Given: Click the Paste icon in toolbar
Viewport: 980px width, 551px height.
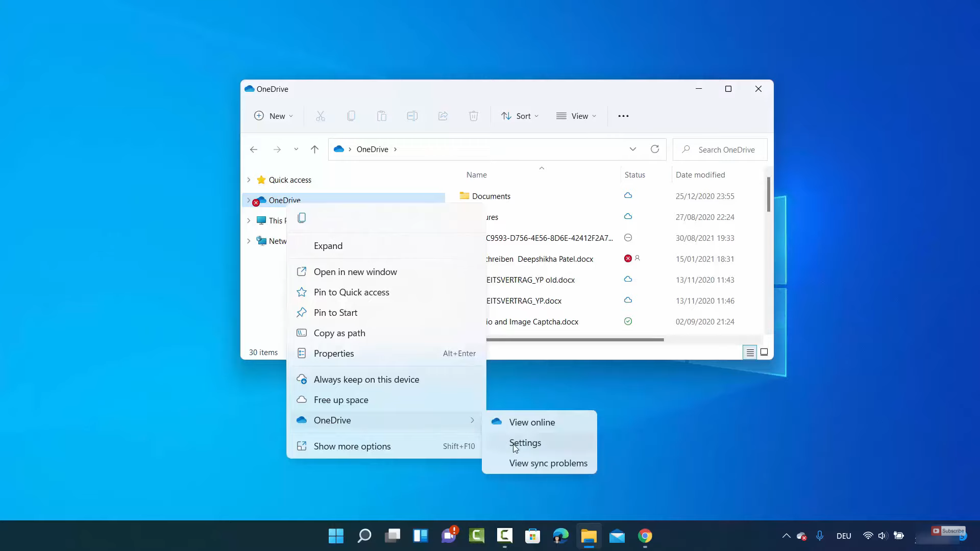Looking at the screenshot, I should tap(382, 116).
